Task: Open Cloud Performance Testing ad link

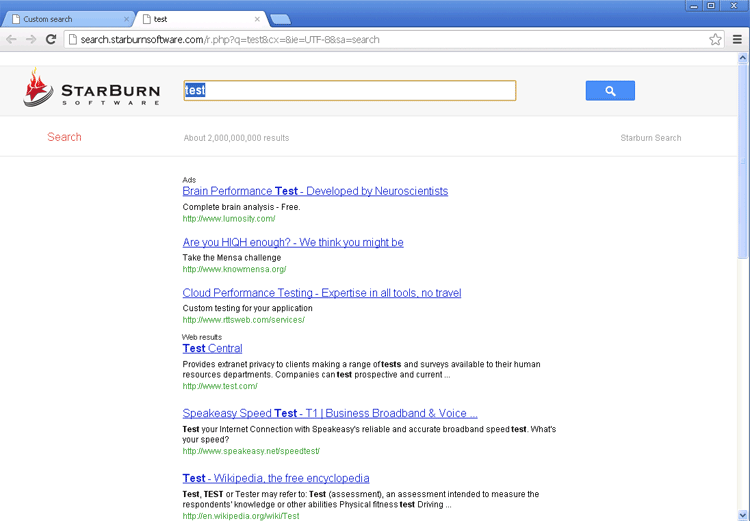Action: click(x=321, y=293)
